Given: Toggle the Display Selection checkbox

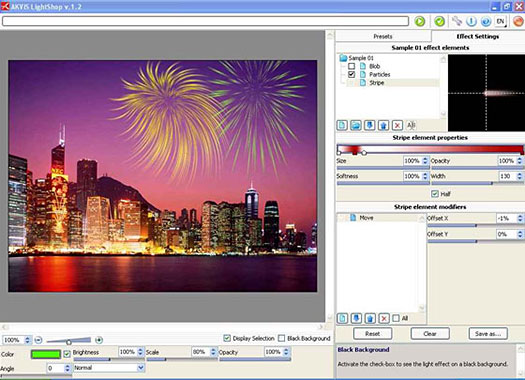Looking at the screenshot, I should (x=227, y=338).
